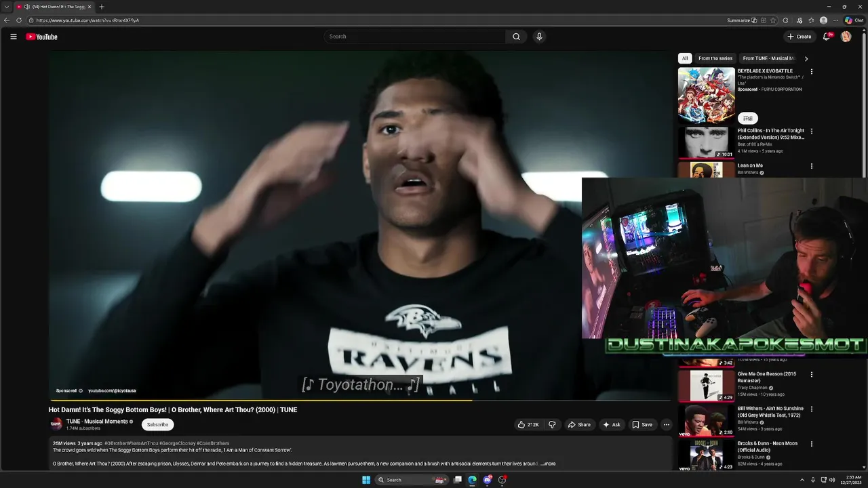Select the All filter chip

point(685,58)
